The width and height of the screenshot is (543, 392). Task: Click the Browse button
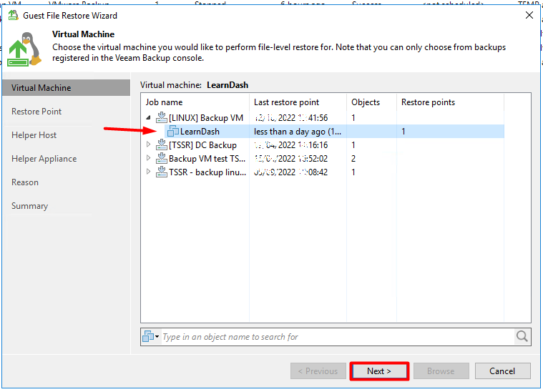(x=441, y=371)
